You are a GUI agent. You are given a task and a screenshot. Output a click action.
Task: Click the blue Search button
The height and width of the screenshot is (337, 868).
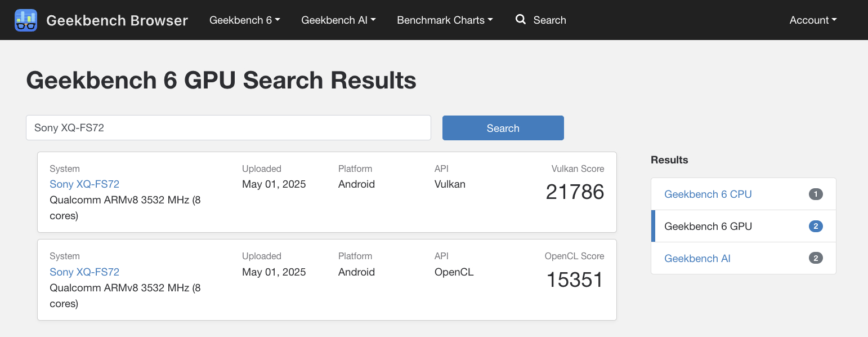503,128
